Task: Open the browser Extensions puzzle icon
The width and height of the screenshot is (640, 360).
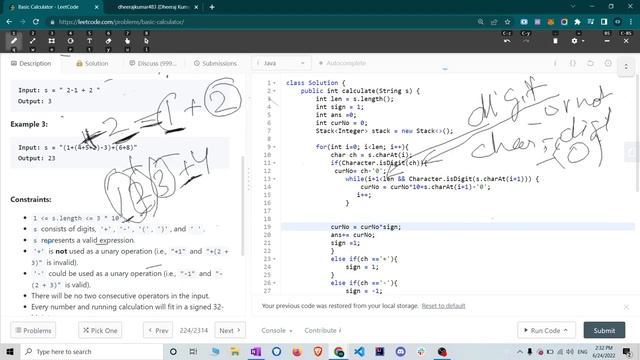Action: click(x=577, y=22)
